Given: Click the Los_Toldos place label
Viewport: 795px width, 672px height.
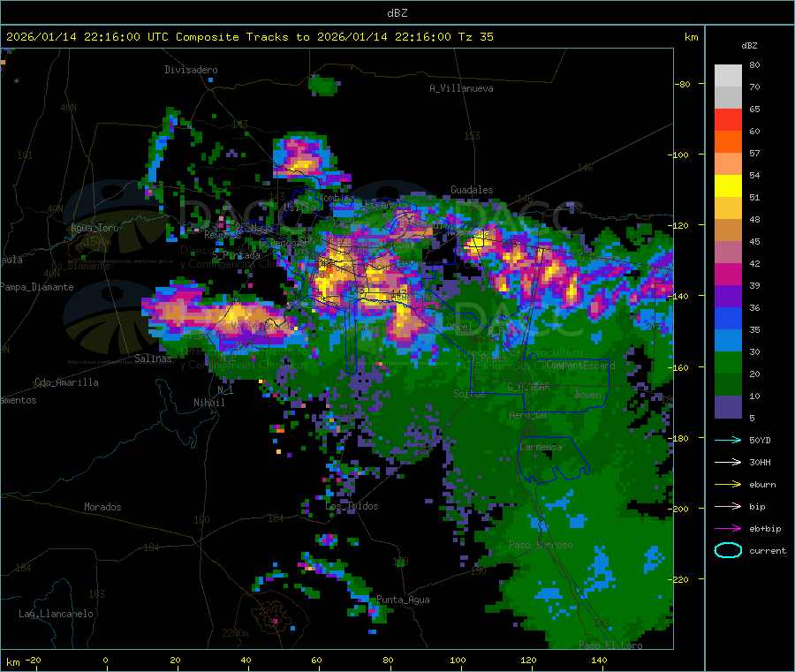Looking at the screenshot, I should (352, 506).
